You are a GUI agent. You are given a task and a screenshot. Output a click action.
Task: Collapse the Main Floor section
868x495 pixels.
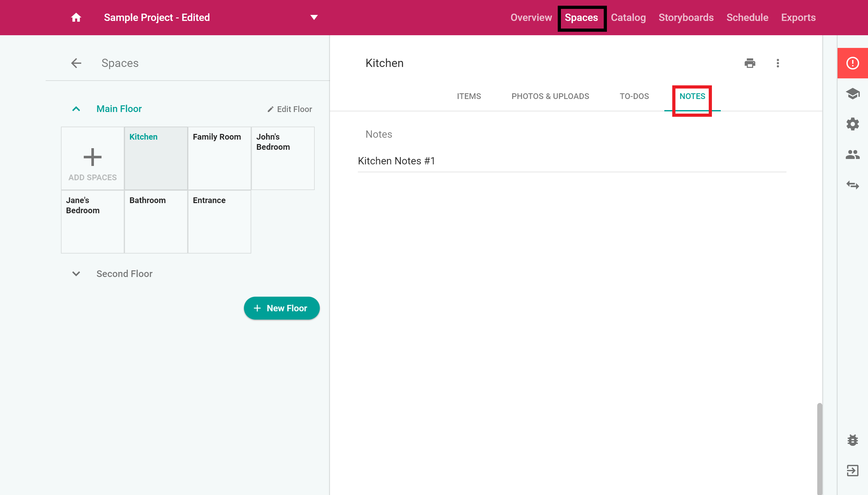tap(76, 109)
